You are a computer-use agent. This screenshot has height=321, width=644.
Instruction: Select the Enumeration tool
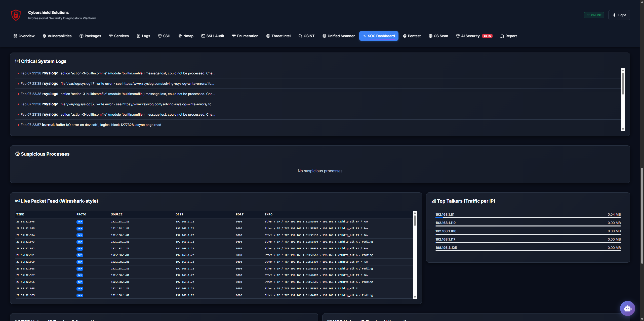pyautogui.click(x=245, y=36)
